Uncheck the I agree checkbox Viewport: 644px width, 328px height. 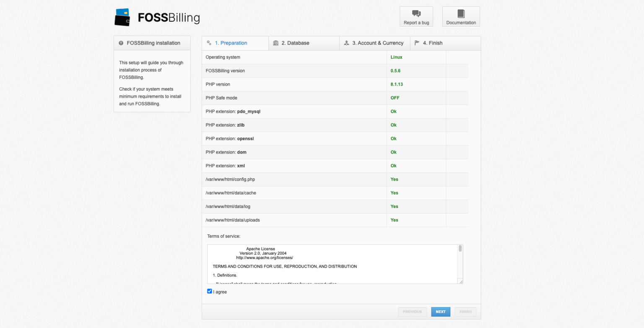click(210, 291)
